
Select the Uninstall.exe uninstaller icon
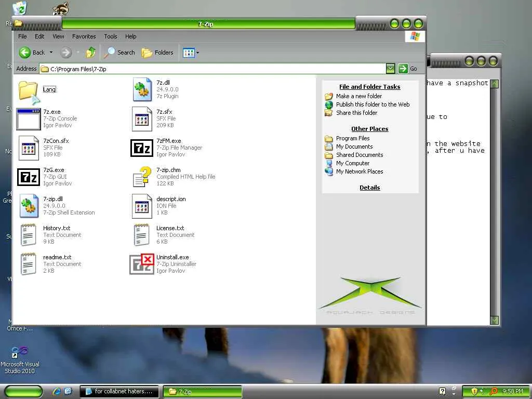[x=142, y=264]
